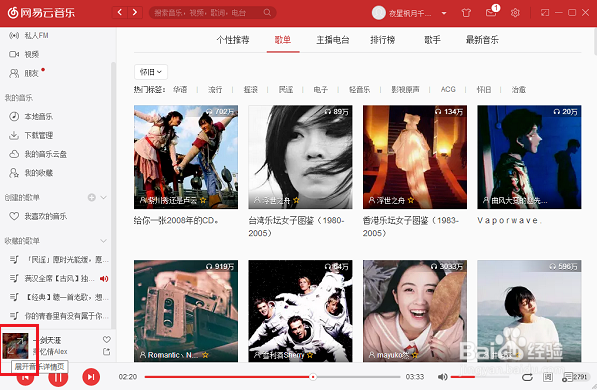This screenshot has height=390, width=597.
Task: Switch to the 个性推荐 tab
Action: tap(233, 40)
